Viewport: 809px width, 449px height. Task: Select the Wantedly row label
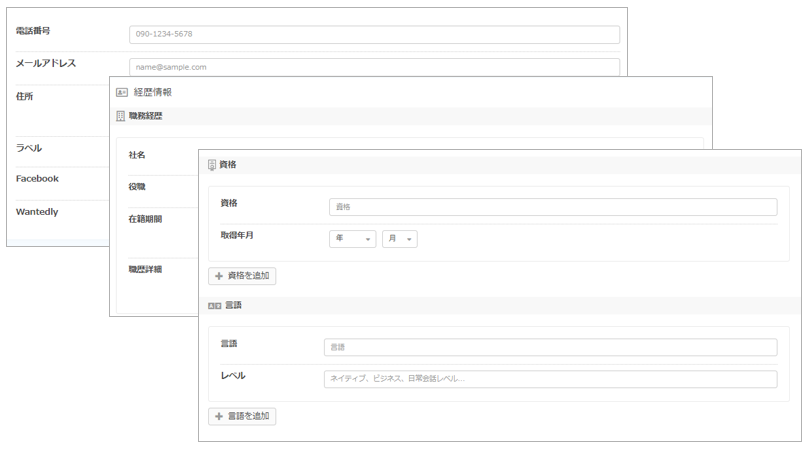point(37,212)
